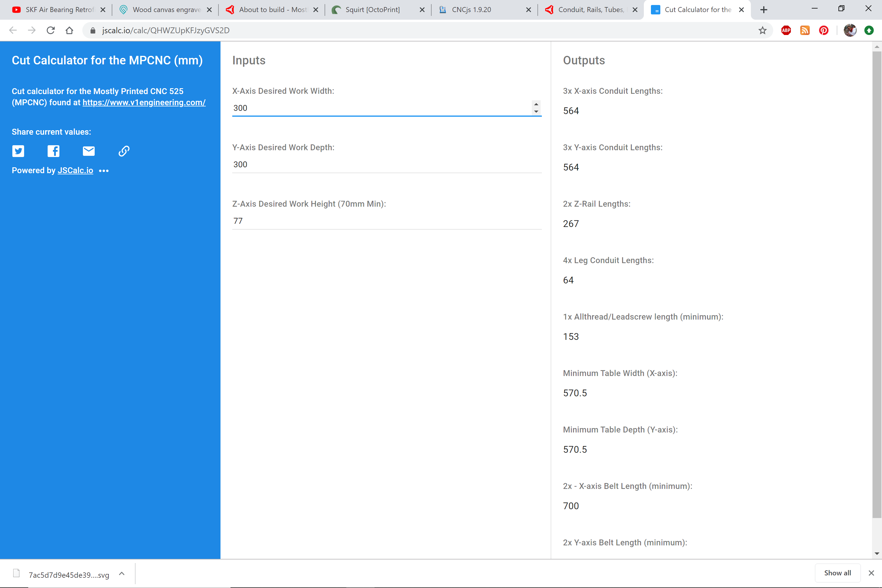882x588 pixels.
Task: Select Minimum Table Width value 570.5
Action: tap(575, 393)
